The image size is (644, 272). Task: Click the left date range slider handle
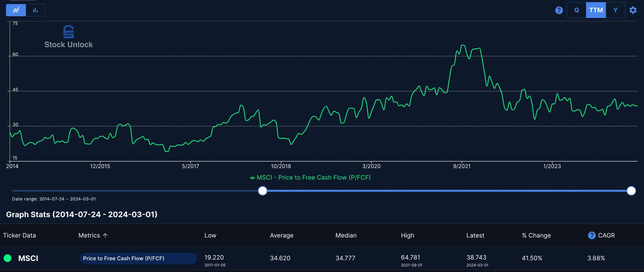click(263, 191)
